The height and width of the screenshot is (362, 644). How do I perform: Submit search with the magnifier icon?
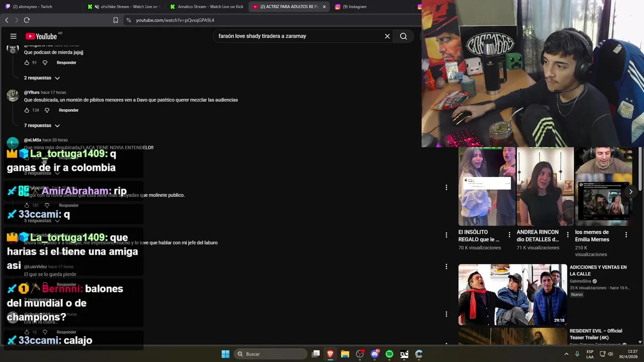[x=404, y=36]
